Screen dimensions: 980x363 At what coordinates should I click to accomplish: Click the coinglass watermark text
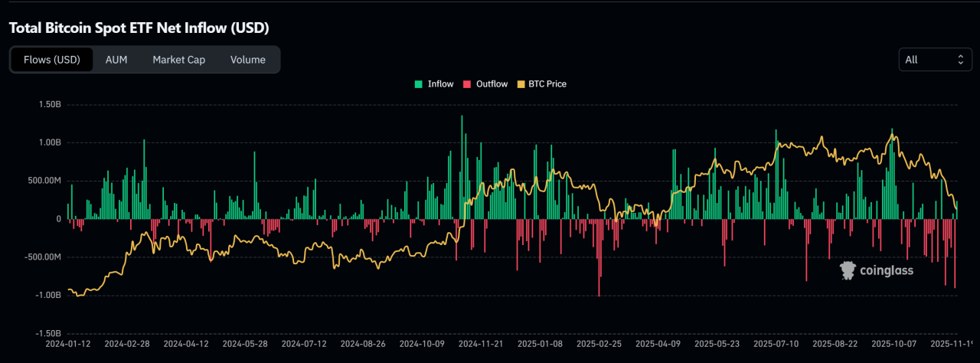[x=887, y=270]
